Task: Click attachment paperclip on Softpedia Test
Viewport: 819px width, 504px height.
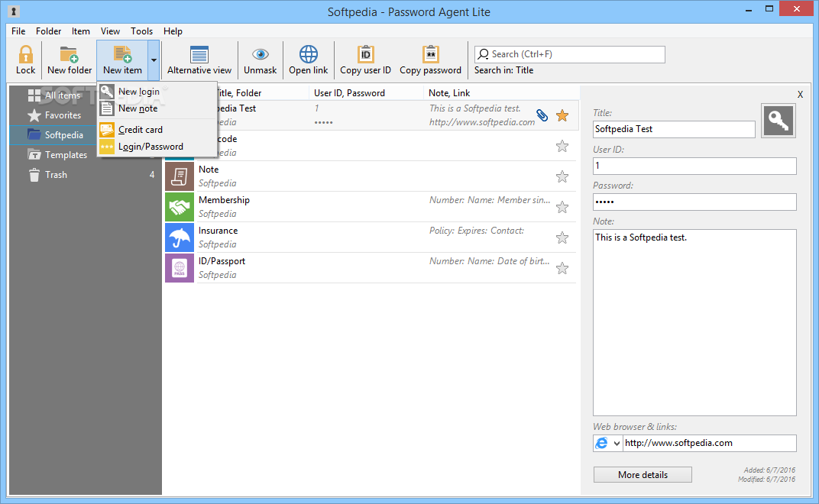Action: coord(542,115)
